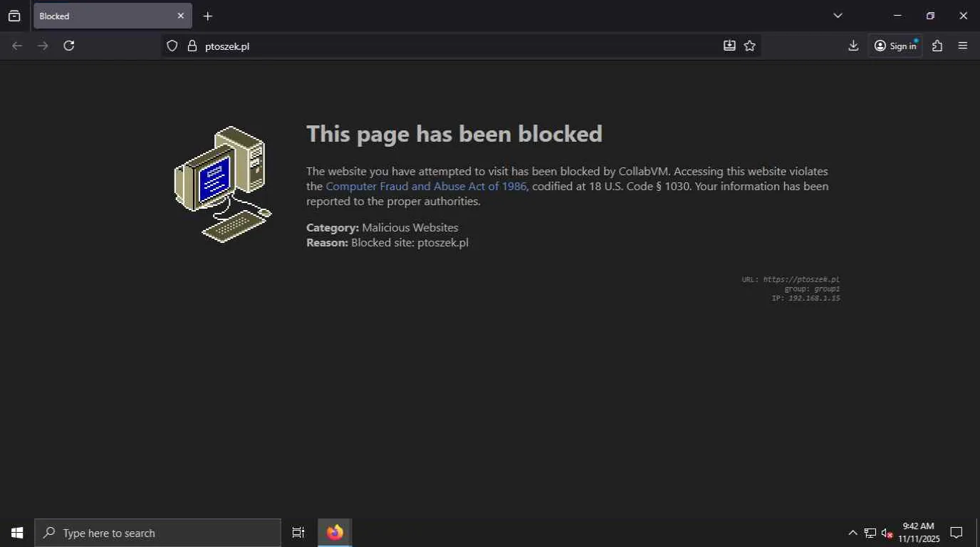Restore down the Firefox window

click(x=930, y=16)
